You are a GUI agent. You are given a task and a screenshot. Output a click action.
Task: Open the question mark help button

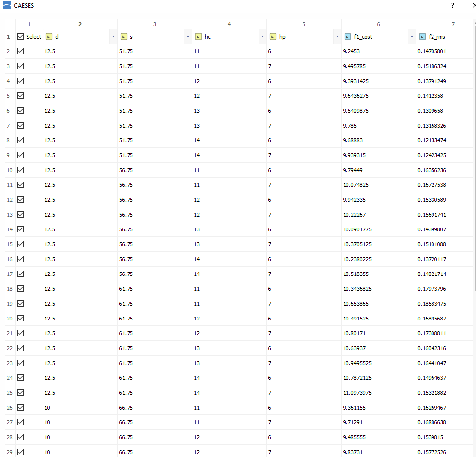[x=453, y=5]
